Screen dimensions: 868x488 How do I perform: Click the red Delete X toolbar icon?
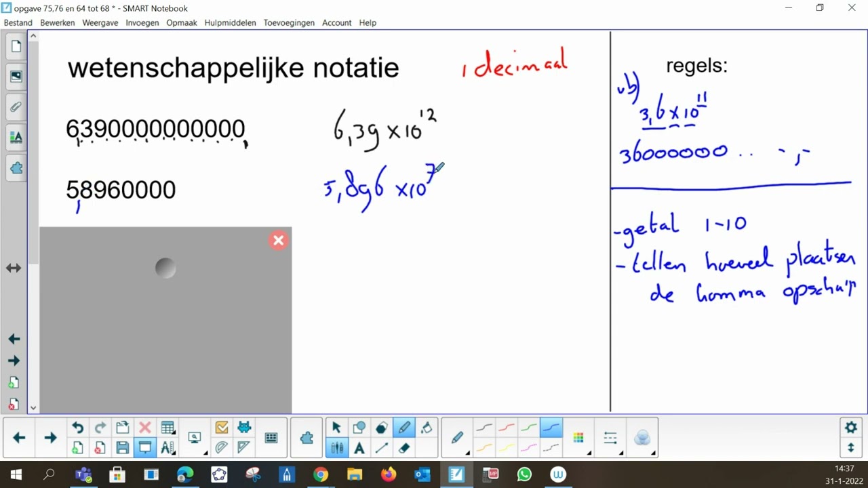[144, 428]
